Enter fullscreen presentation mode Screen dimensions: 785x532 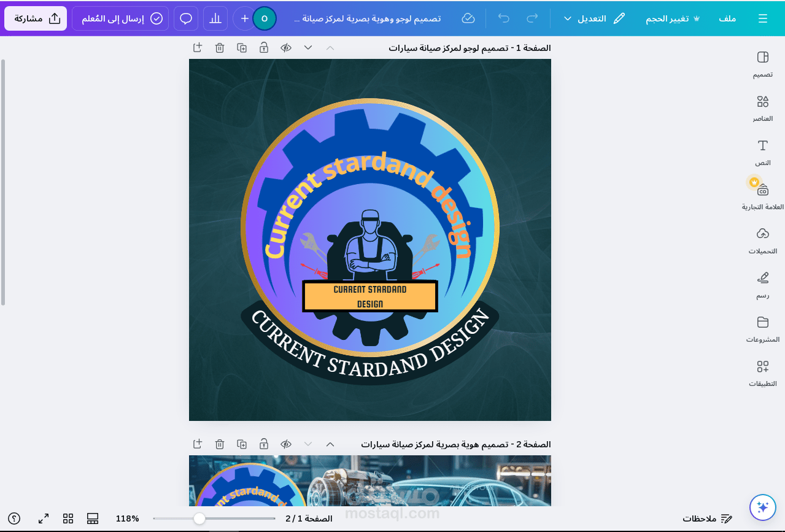coord(44,519)
